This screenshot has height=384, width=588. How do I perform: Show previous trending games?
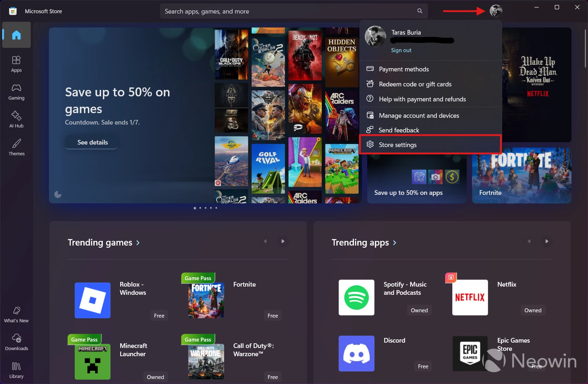click(265, 241)
